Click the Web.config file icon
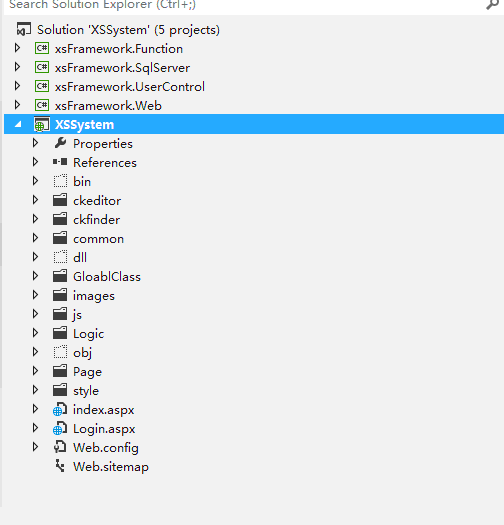 [60, 447]
